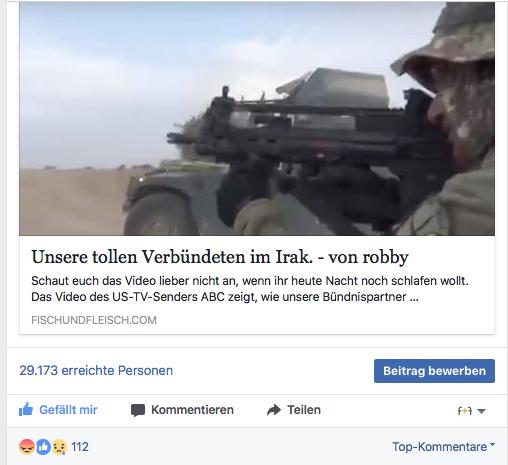Click the Kommentieren text label
The width and height of the screenshot is (508, 465).
pyautogui.click(x=192, y=410)
